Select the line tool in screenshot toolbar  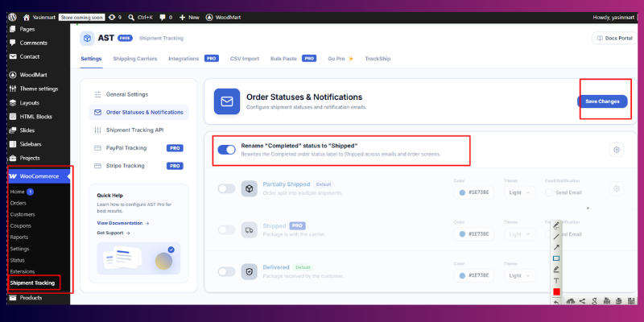tap(556, 237)
